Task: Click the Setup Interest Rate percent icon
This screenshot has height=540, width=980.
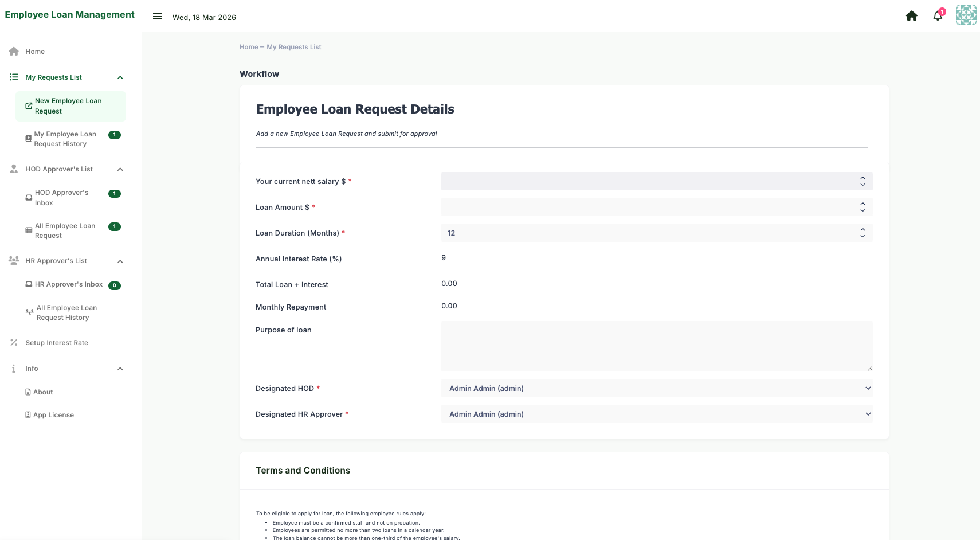Action: click(x=14, y=343)
